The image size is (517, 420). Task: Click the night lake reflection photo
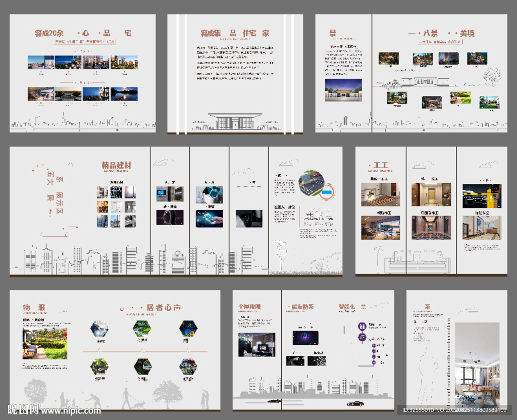[x=124, y=94]
